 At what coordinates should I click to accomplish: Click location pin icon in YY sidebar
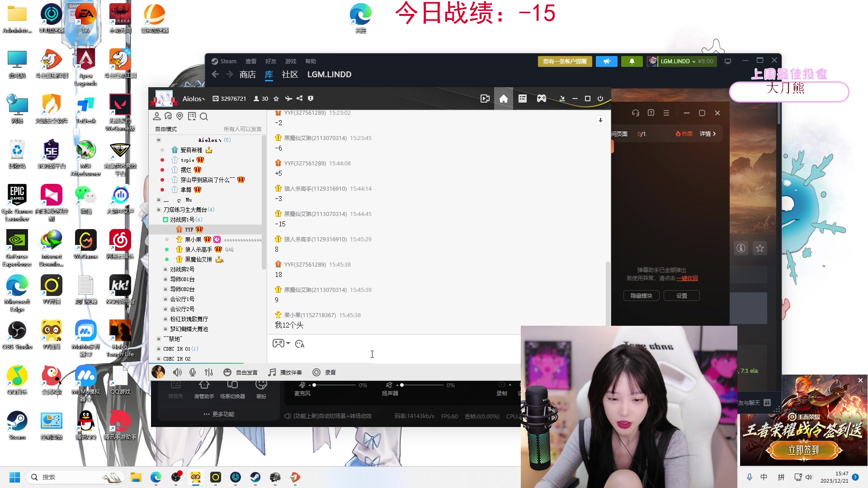pyautogui.click(x=180, y=117)
